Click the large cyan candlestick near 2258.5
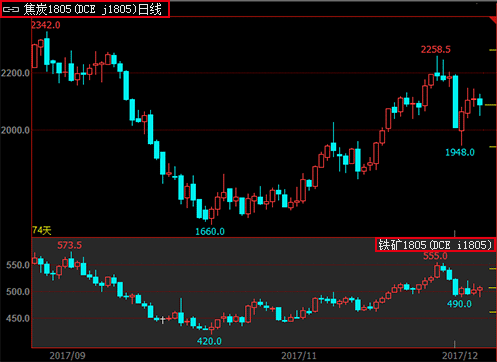Screen dimensions: 497x362 (455, 102)
